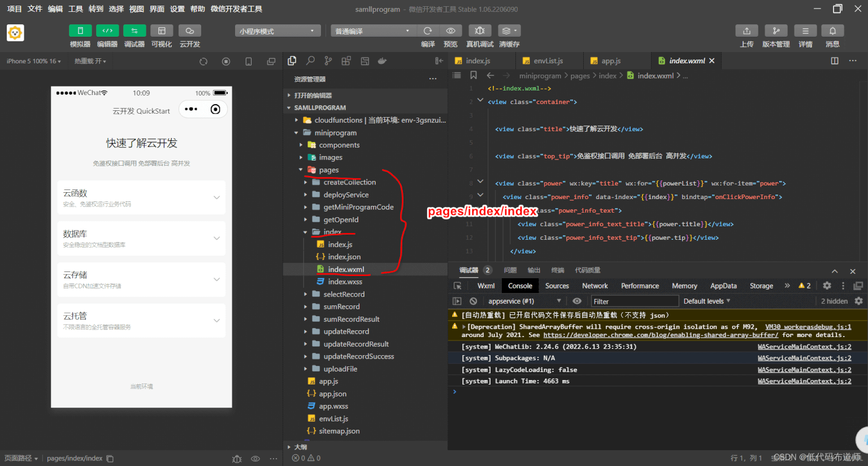Open devtools settings gear

827,286
